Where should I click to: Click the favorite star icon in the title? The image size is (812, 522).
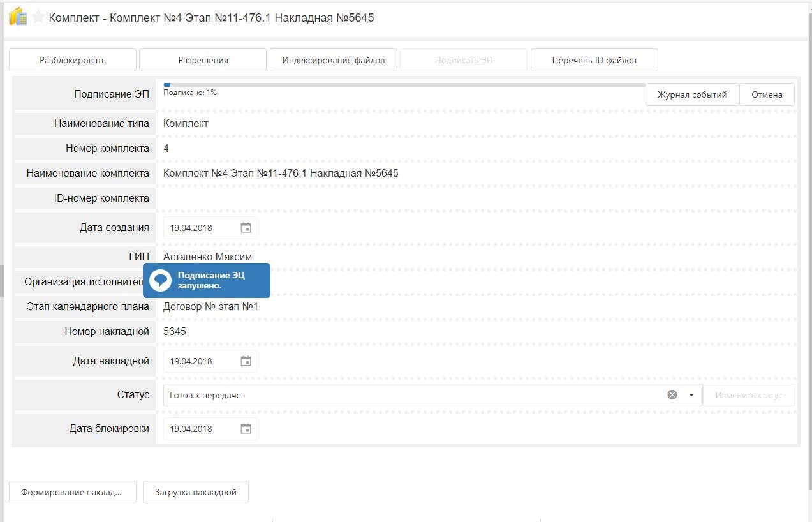(x=38, y=17)
